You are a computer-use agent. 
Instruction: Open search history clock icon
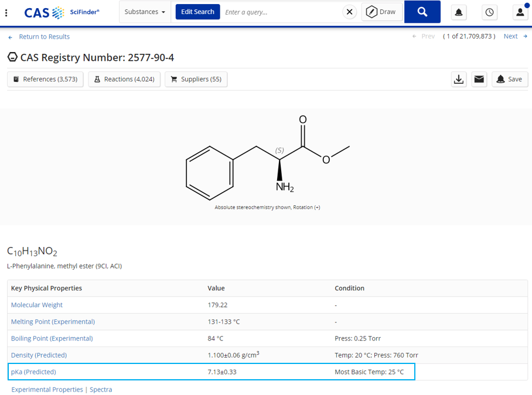(x=489, y=12)
